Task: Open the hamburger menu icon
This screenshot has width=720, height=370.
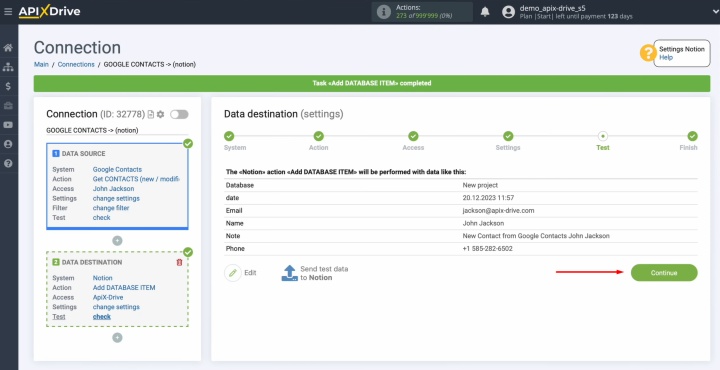Action: (8, 11)
